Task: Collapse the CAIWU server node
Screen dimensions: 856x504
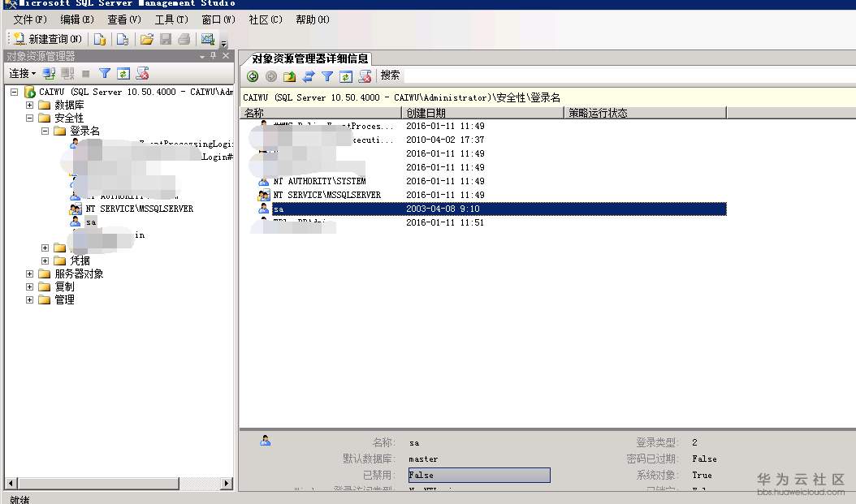Action: click(x=14, y=93)
